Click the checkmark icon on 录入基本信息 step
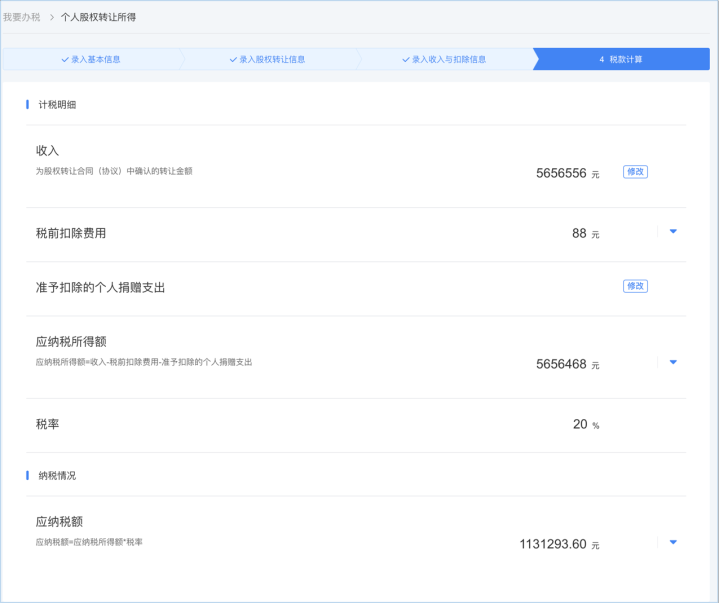 coord(65,60)
